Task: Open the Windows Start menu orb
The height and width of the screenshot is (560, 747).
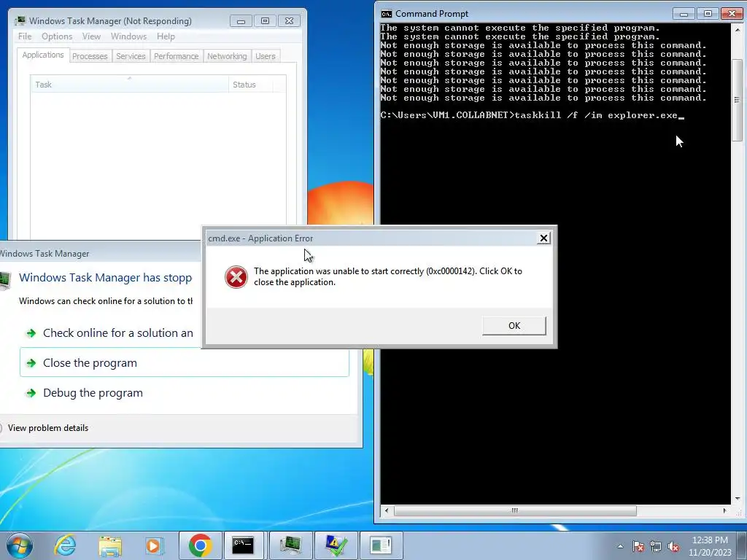Action: pyautogui.click(x=20, y=545)
